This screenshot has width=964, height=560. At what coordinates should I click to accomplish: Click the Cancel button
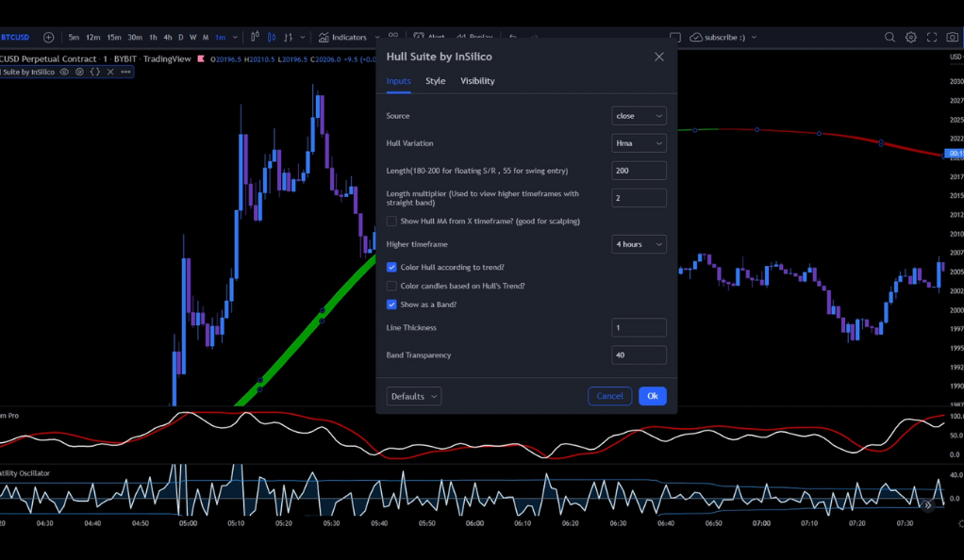[x=610, y=397]
